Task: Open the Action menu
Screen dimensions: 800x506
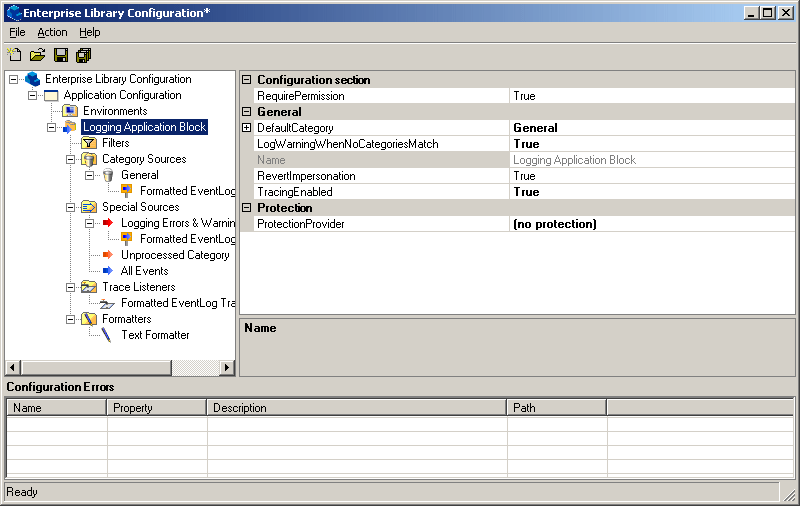Action: [x=52, y=32]
